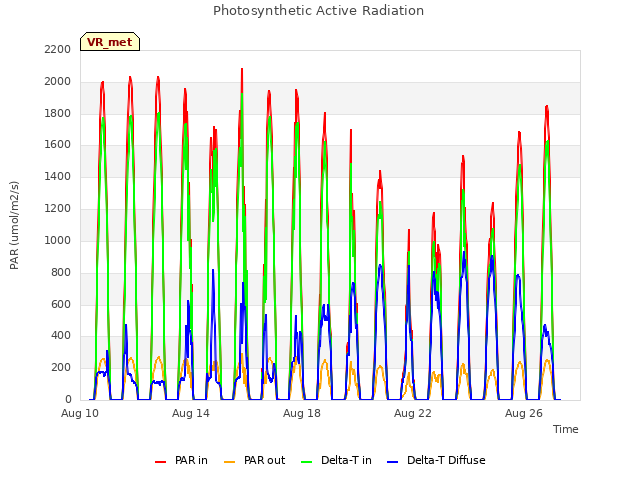Screen dimensions: 640x480
Task: Click the 2200 y-axis tick label
Action: click(58, 50)
